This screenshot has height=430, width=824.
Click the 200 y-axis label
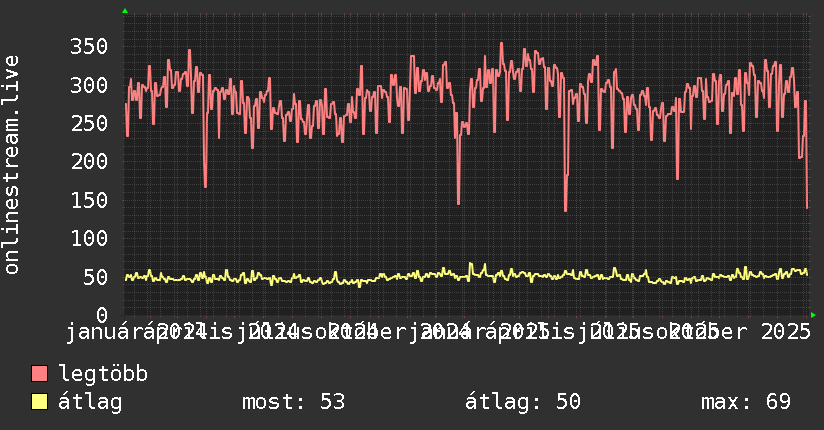click(89, 162)
